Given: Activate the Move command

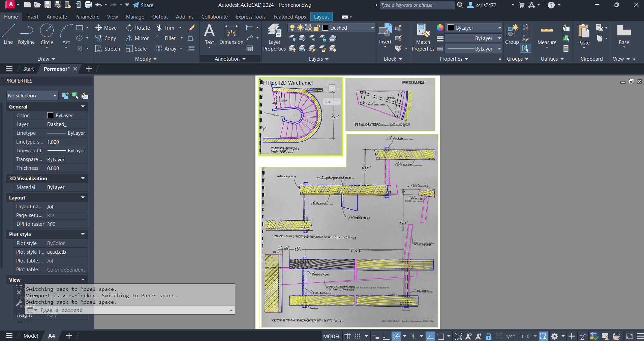Looking at the screenshot, I should point(106,28).
